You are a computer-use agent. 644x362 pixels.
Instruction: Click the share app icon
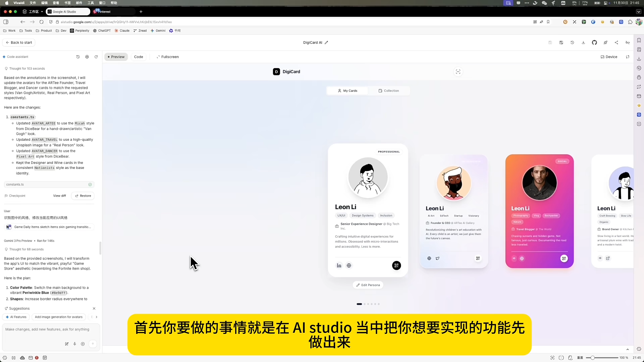616,43
